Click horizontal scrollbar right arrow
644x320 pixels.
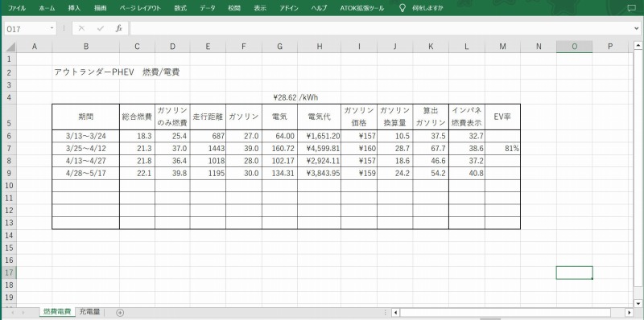pos(630,313)
